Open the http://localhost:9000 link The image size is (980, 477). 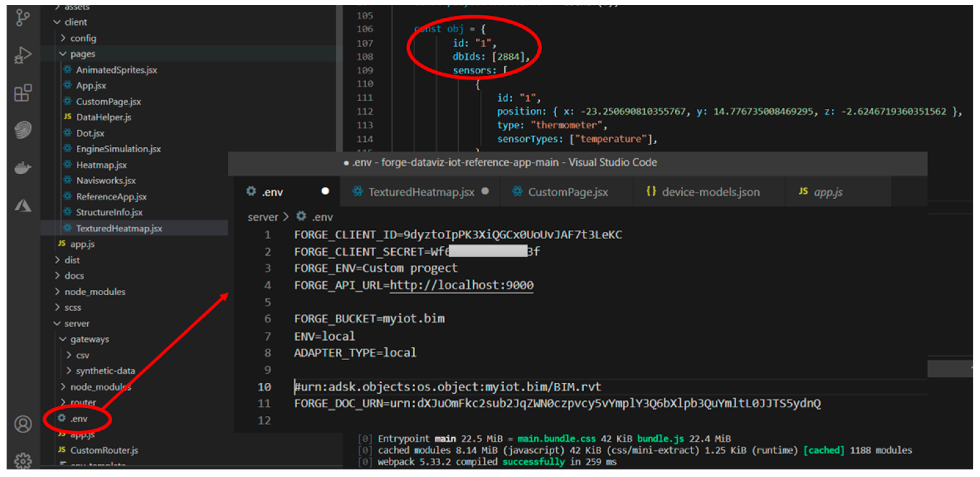click(462, 285)
